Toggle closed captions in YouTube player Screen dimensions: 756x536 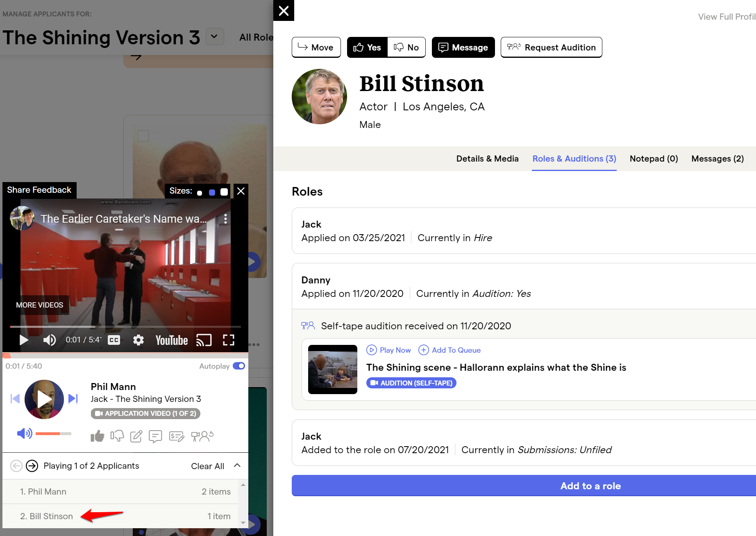(x=114, y=340)
